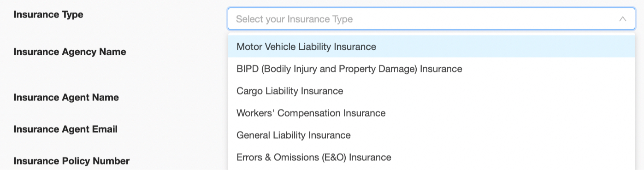Select the BIPD insurance entry
The image size is (644, 170).
(431, 69)
